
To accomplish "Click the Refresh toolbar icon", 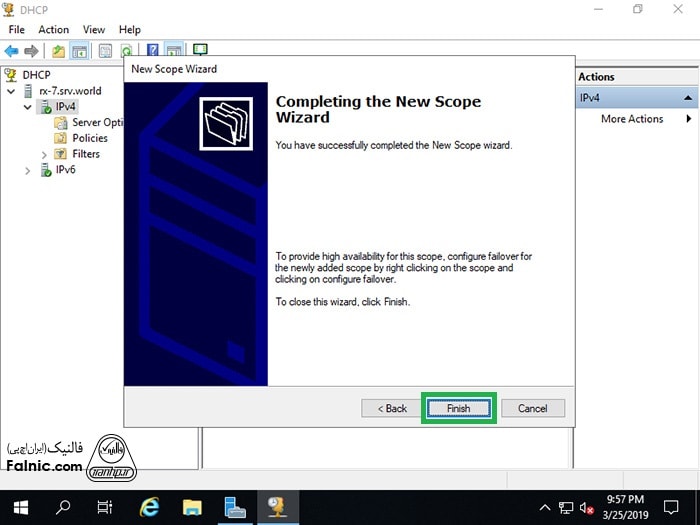I will pyautogui.click(x=127, y=50).
